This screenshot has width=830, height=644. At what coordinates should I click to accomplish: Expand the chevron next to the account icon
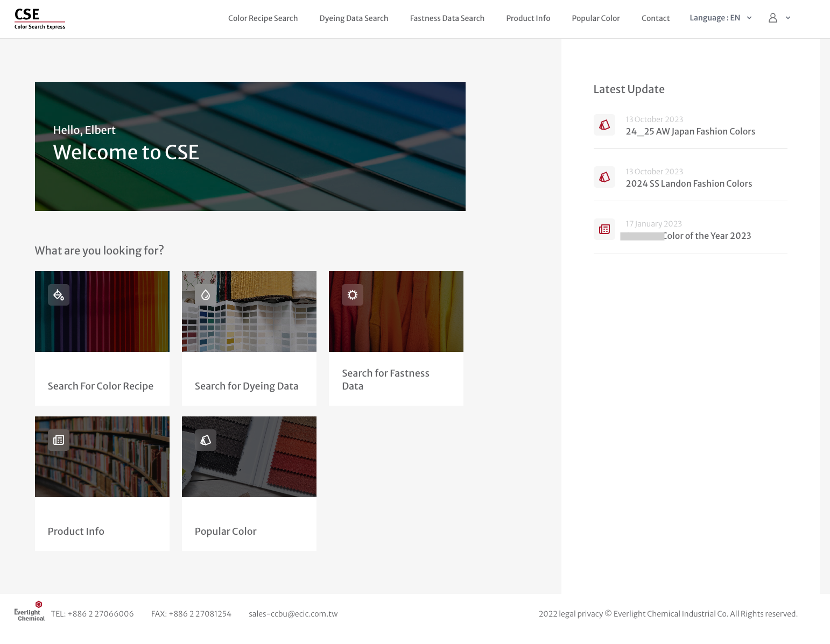(x=787, y=18)
